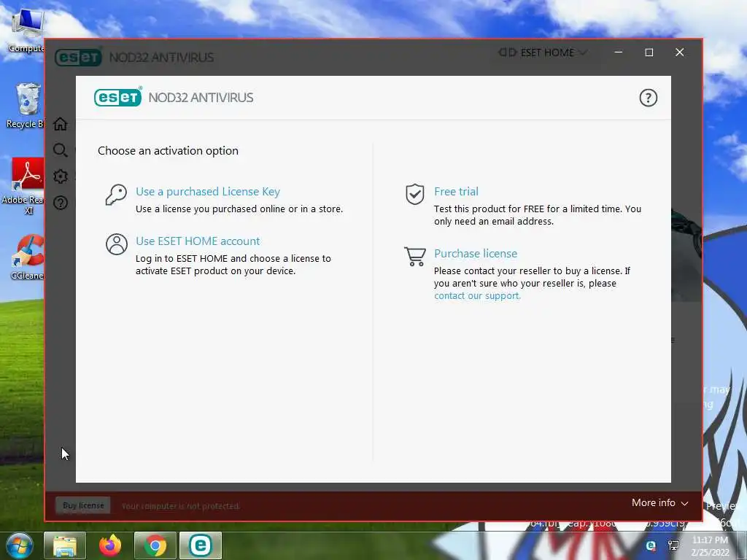The image size is (747, 560).
Task: Open the Purchase license link
Action: 476,253
